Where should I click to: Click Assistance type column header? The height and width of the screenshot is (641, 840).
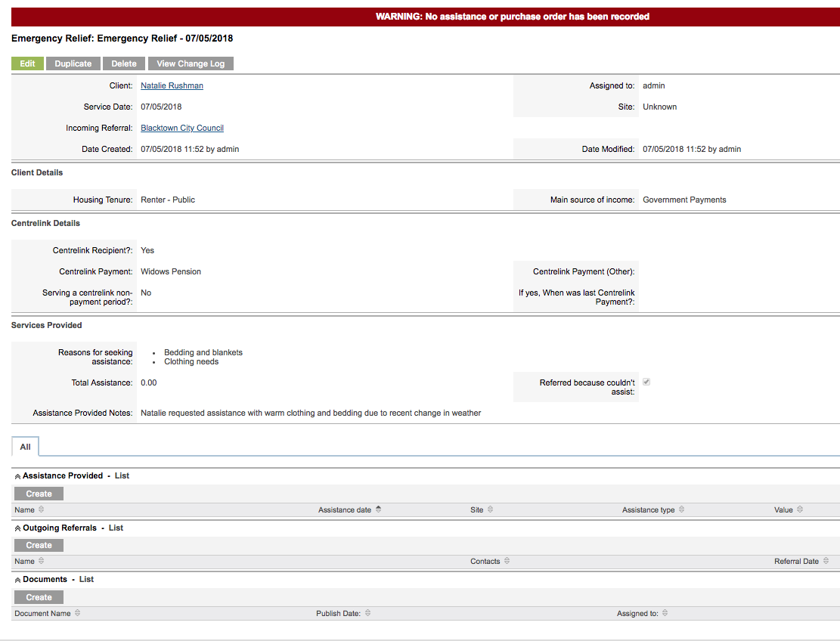click(x=648, y=509)
